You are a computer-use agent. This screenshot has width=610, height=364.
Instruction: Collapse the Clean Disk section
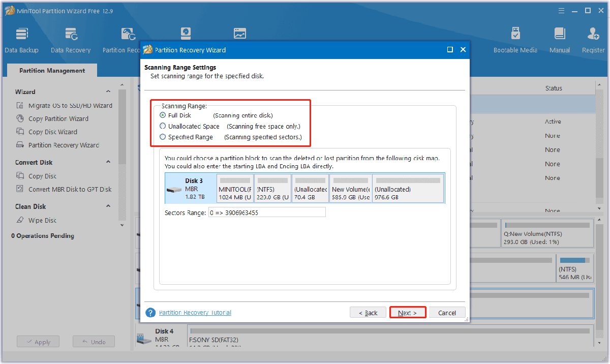(x=108, y=206)
